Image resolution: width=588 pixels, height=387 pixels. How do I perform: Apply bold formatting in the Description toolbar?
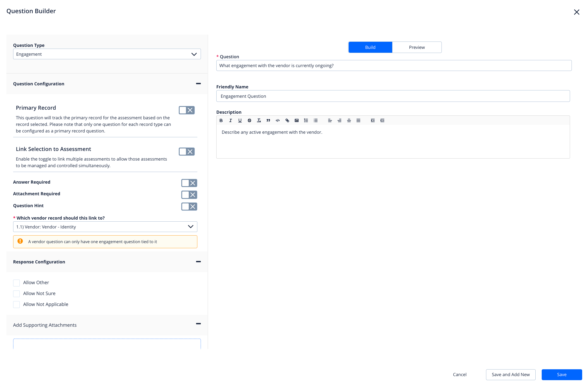pos(221,121)
